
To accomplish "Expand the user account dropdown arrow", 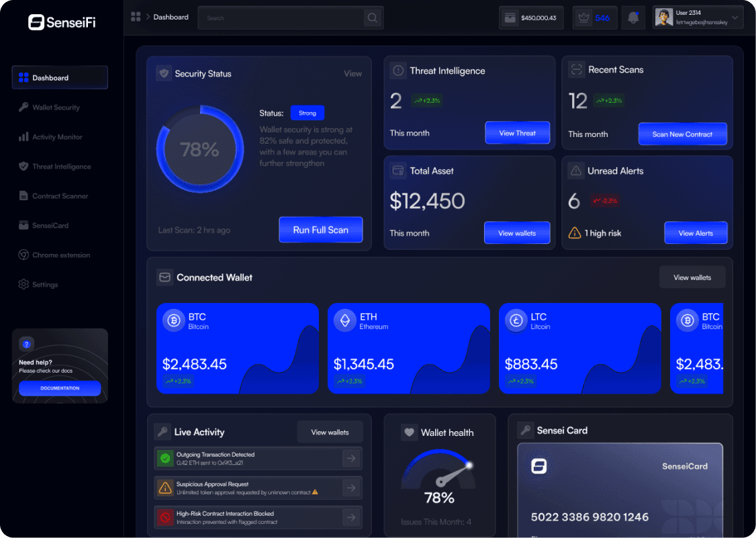I will (x=735, y=18).
